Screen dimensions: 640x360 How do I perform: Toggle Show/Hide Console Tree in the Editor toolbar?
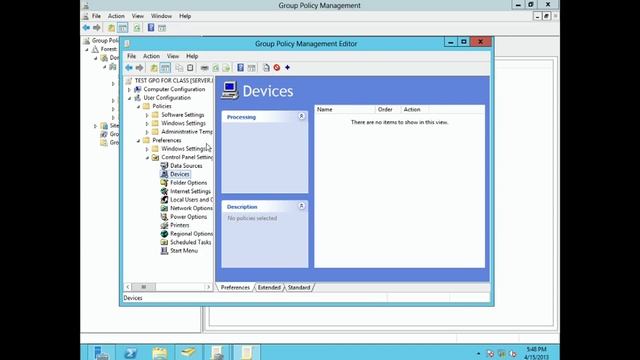165,68
